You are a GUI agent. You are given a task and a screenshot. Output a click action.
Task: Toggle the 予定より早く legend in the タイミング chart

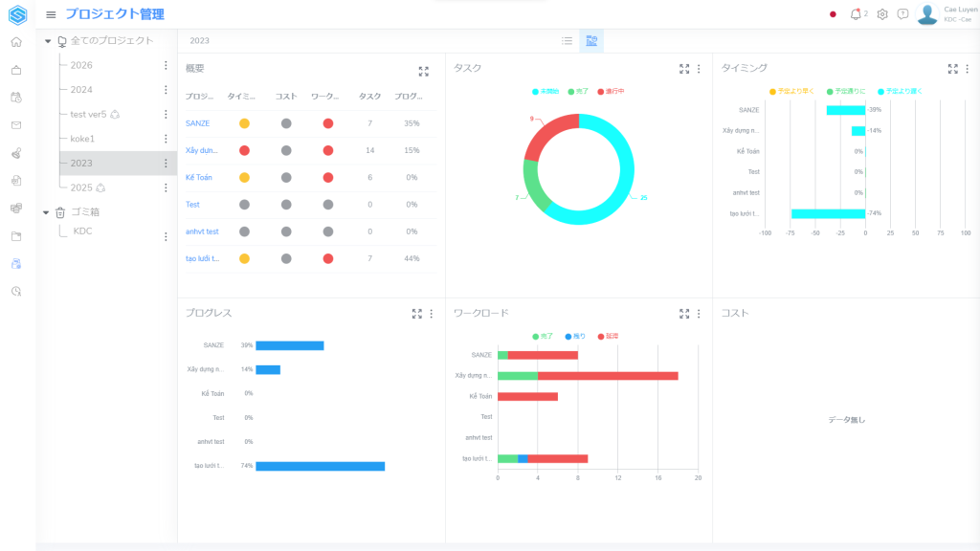click(x=791, y=92)
